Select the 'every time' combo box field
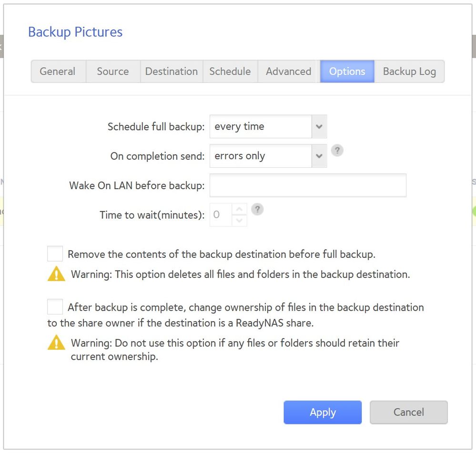 tap(260, 127)
